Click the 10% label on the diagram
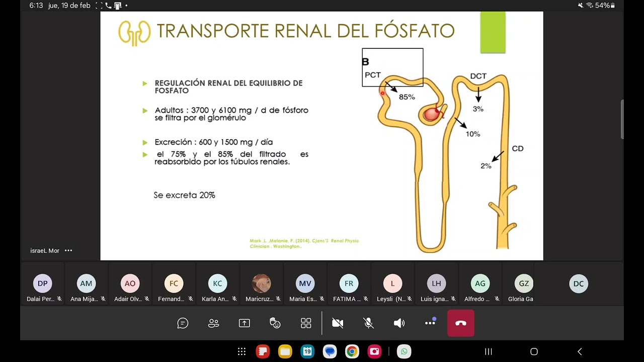Image resolution: width=644 pixels, height=362 pixels. [473, 134]
